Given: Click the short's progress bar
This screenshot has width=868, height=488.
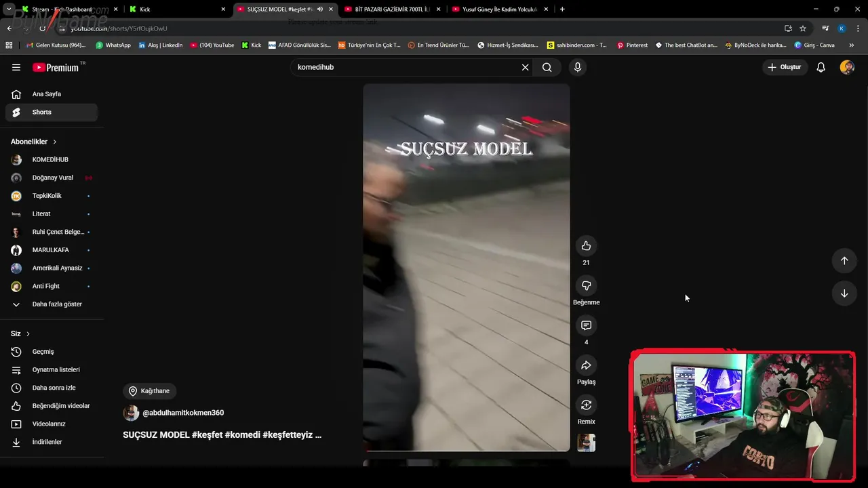Looking at the screenshot, I should 467,450.
